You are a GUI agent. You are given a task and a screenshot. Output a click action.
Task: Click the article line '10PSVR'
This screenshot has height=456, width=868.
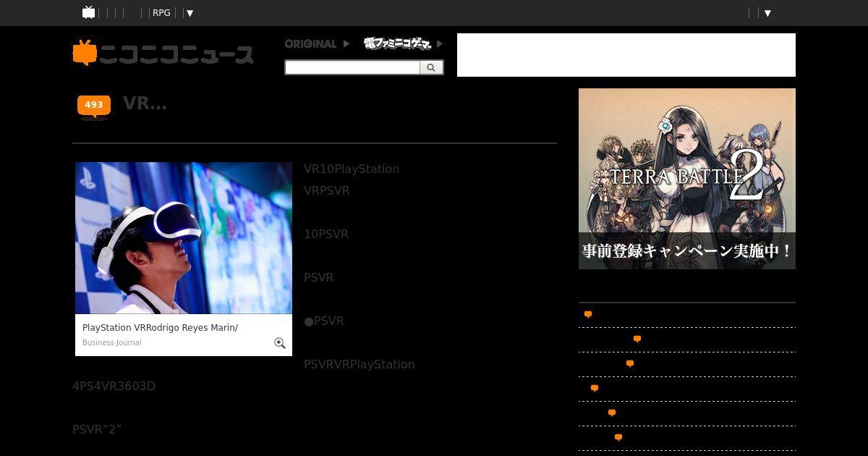pos(326,234)
